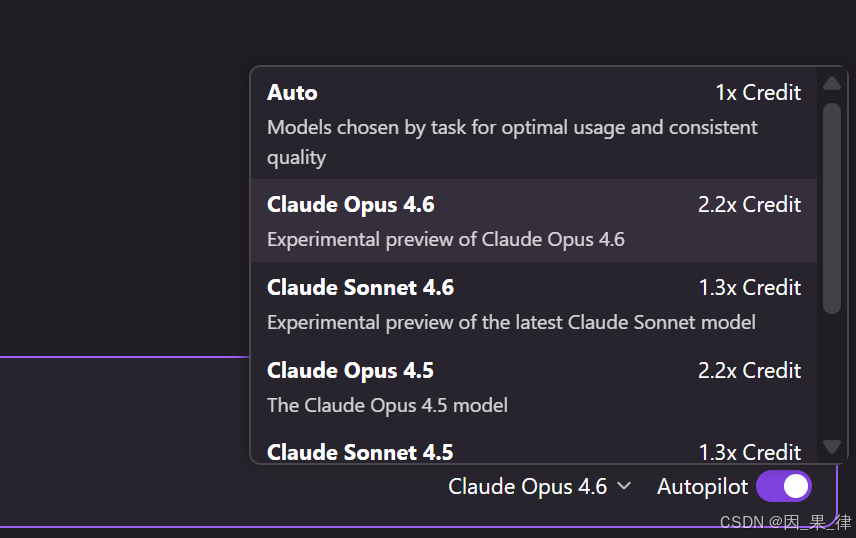Image resolution: width=856 pixels, height=538 pixels.
Task: Select the Claude Sonnet 4.5 entry
Action: [360, 451]
